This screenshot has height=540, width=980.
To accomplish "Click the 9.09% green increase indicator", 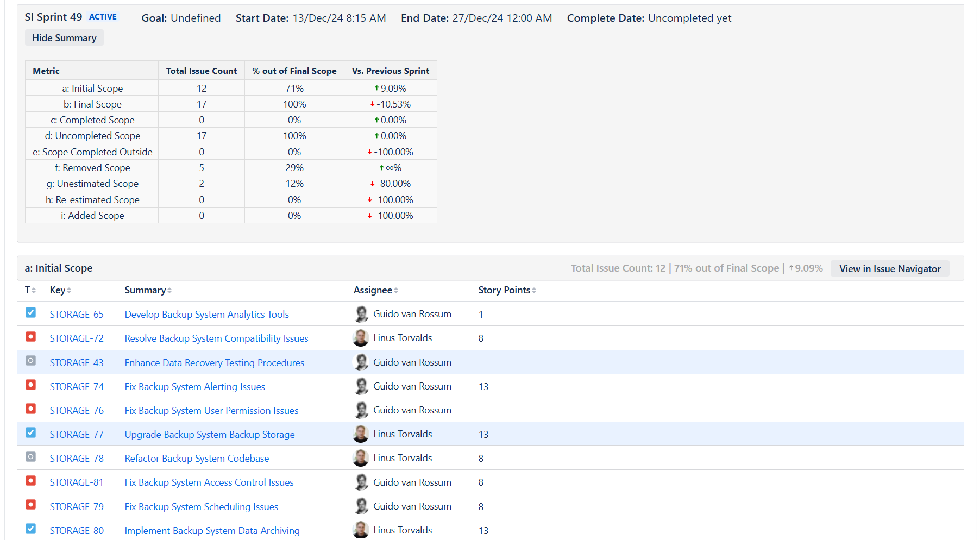I will 391,87.
